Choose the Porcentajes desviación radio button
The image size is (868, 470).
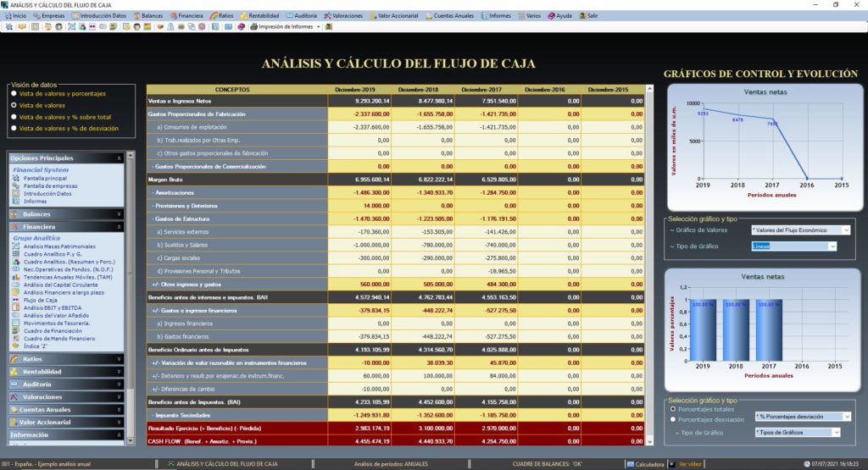pos(673,420)
